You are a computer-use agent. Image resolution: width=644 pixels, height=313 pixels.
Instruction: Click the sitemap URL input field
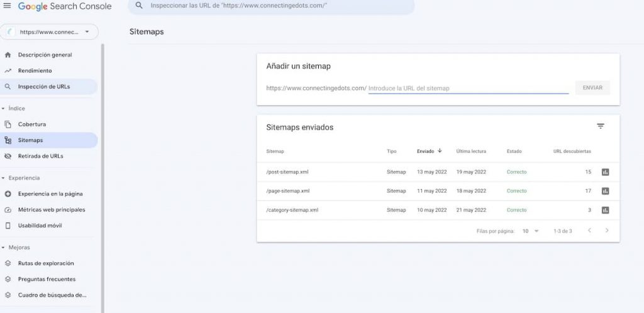[x=468, y=89]
